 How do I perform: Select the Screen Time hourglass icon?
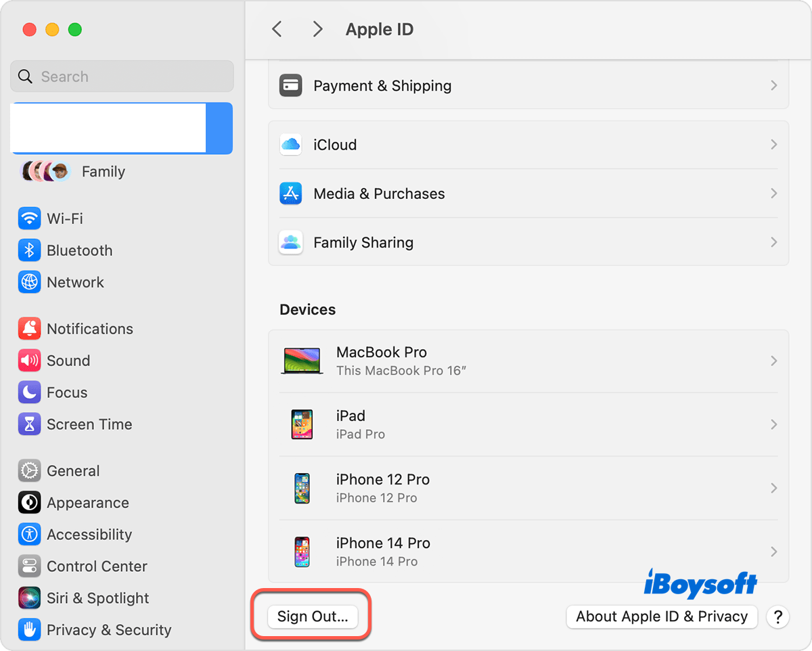point(29,424)
